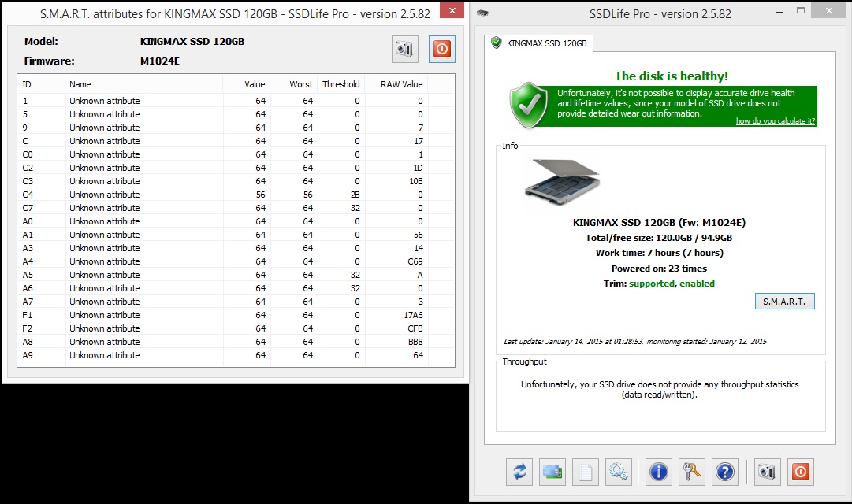Select ID cell 'C0' in the table
Image resolution: width=852 pixels, height=504 pixels.
(28, 154)
